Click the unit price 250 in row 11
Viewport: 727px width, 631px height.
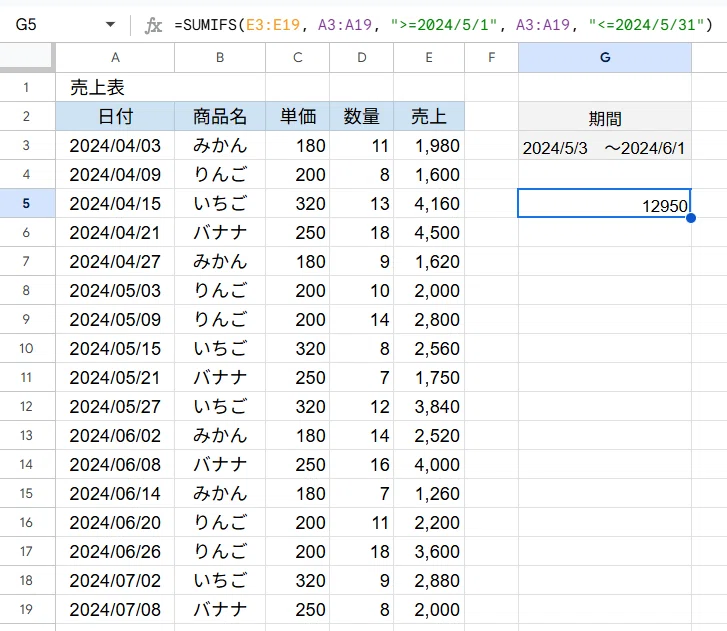297,377
